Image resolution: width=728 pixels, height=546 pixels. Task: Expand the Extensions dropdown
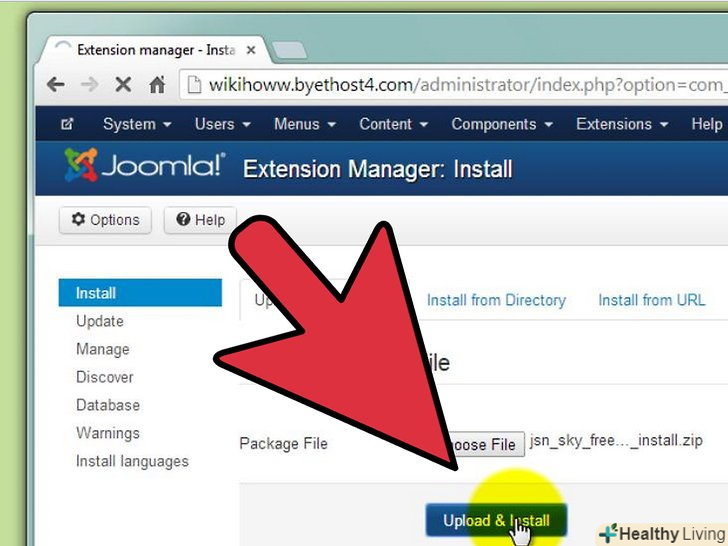coord(622,124)
